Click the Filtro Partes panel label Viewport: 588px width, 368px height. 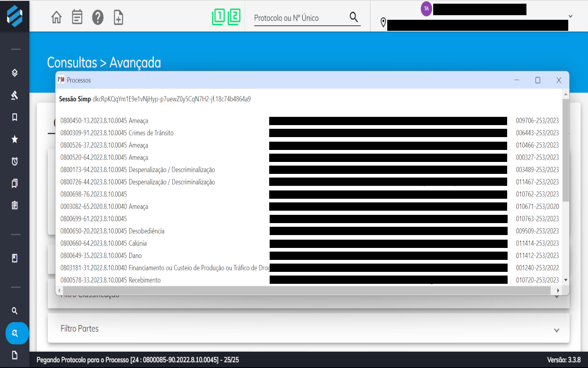click(79, 329)
